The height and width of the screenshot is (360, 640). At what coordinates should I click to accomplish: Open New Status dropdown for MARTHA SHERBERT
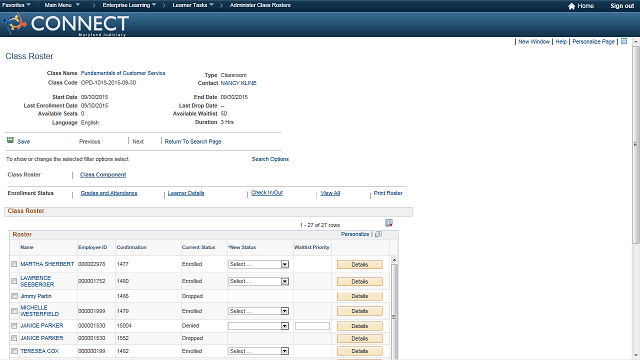pos(258,264)
